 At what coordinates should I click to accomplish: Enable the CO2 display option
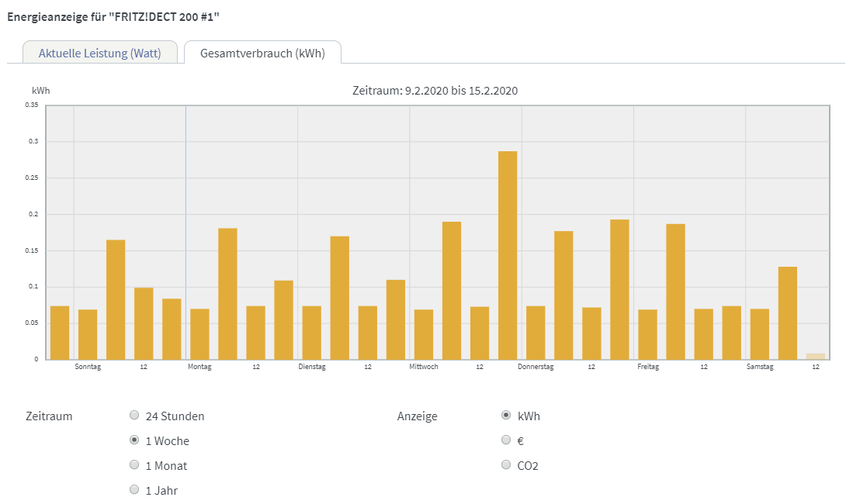pyautogui.click(x=506, y=465)
